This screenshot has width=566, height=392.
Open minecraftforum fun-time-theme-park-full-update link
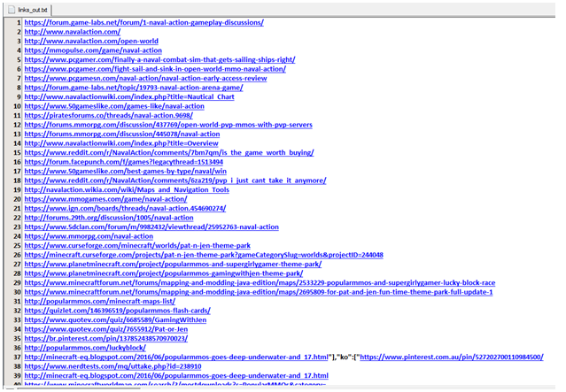coord(259,292)
